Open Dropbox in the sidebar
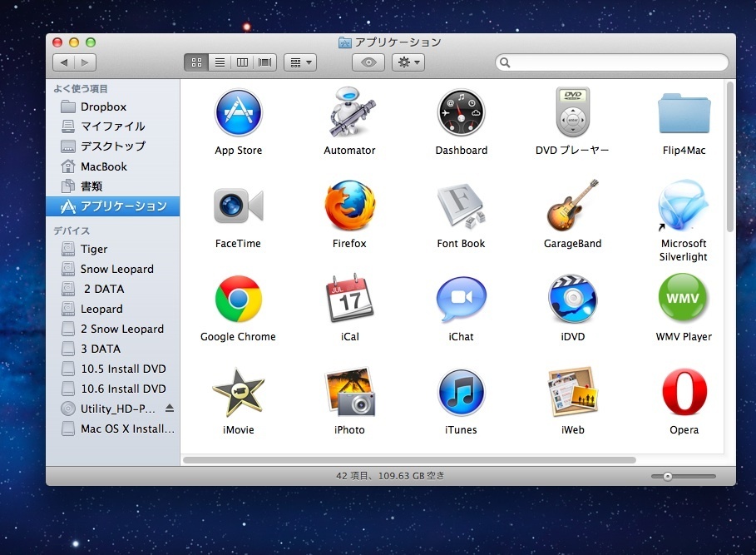The height and width of the screenshot is (555, 756). (x=113, y=107)
